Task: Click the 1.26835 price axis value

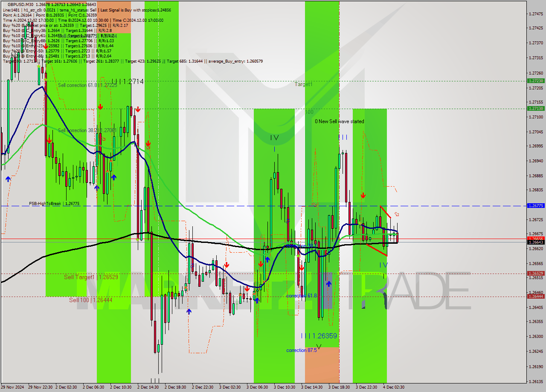Action: tap(535, 190)
